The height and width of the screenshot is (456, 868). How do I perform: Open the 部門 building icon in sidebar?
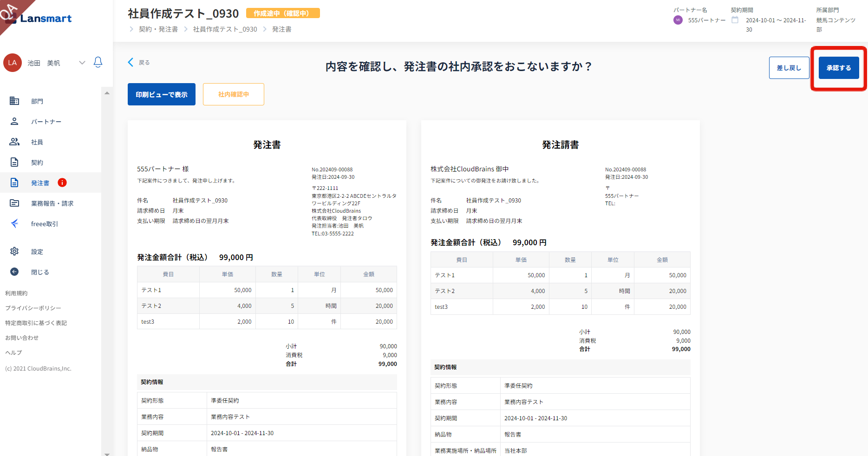[14, 101]
